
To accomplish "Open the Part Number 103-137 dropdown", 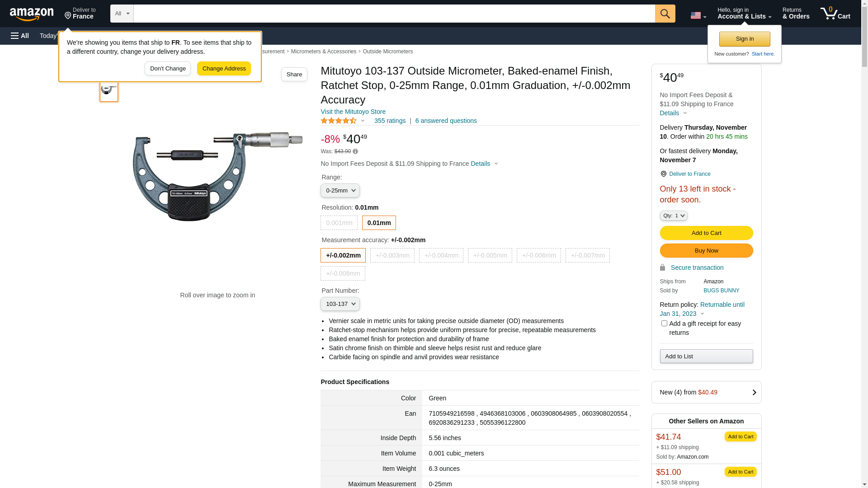I will coord(340,304).
